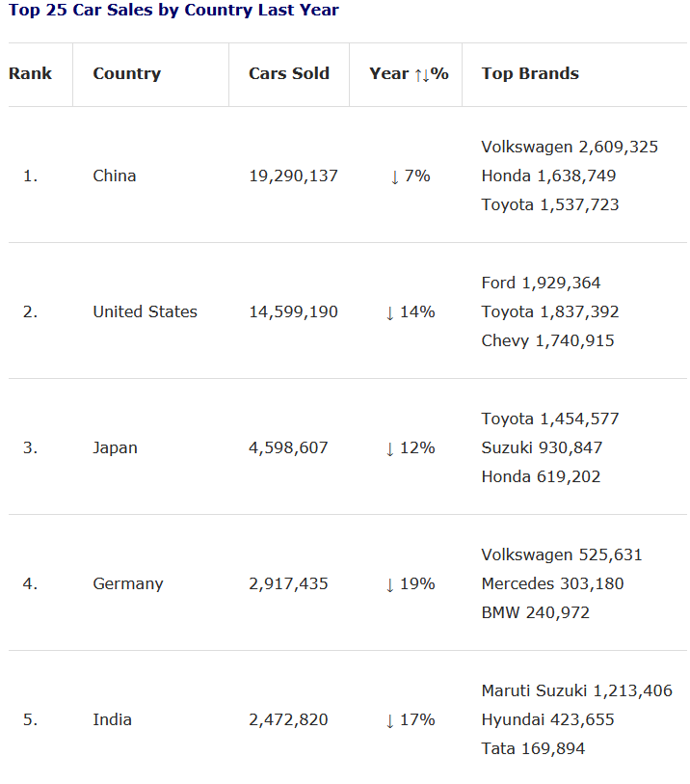Select the Top Brands column header

point(530,73)
